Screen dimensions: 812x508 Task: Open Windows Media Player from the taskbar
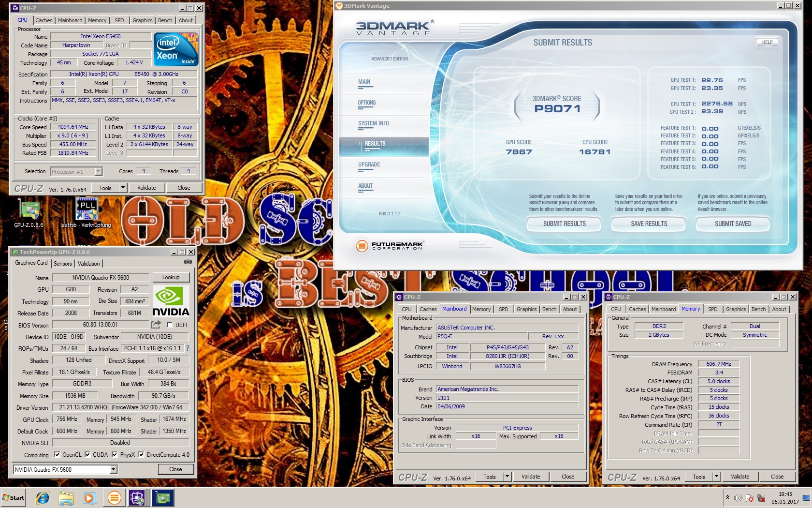pos(89,498)
